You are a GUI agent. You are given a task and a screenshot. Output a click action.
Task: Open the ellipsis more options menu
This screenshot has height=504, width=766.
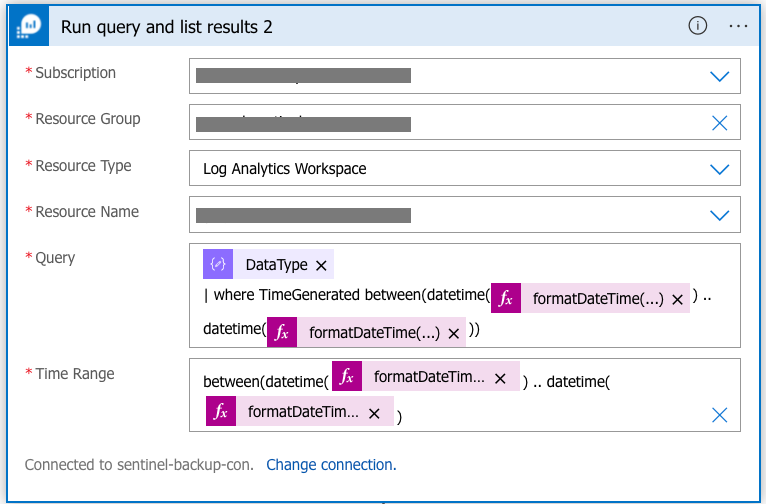tap(739, 26)
